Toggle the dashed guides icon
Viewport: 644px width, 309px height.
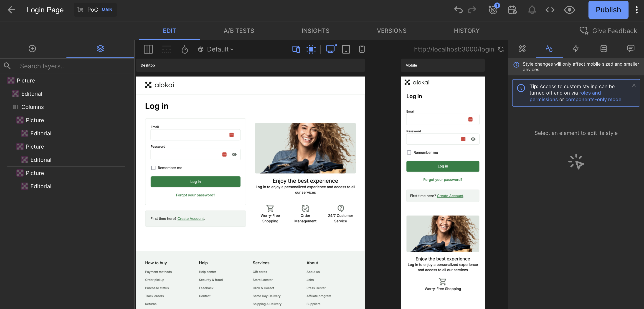pos(167,49)
